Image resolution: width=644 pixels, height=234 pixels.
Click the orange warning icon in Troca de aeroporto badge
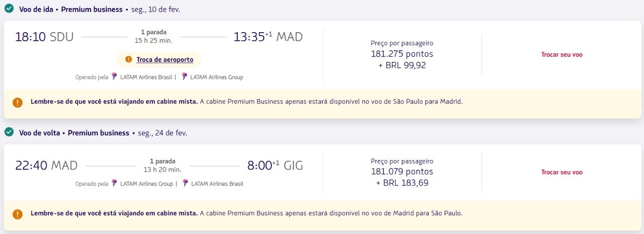[x=128, y=59]
